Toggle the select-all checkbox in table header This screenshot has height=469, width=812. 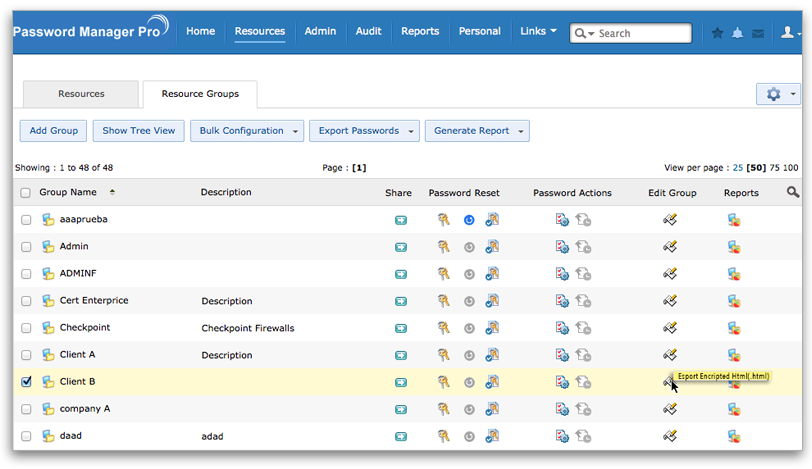coord(26,193)
